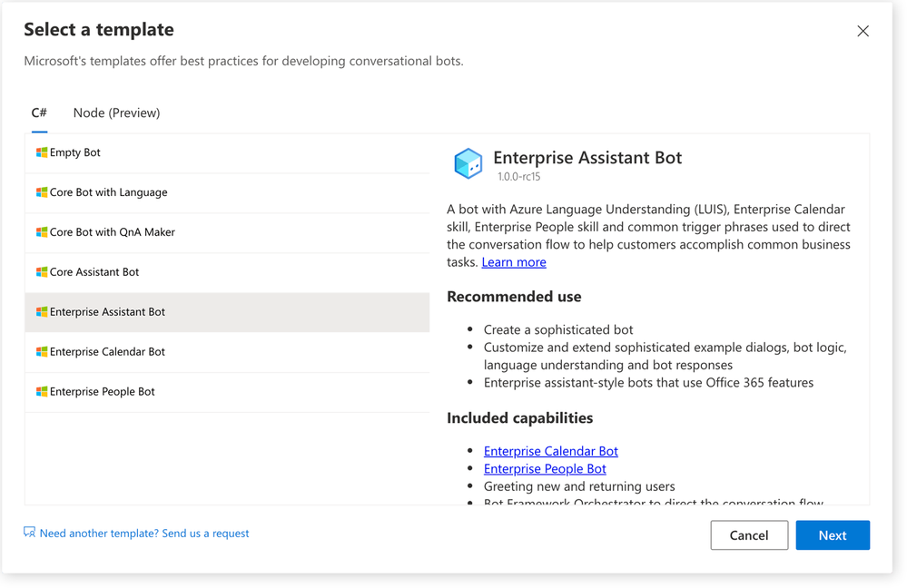907x588 pixels.
Task: Click the feedback icon beside template request link
Action: (x=29, y=533)
